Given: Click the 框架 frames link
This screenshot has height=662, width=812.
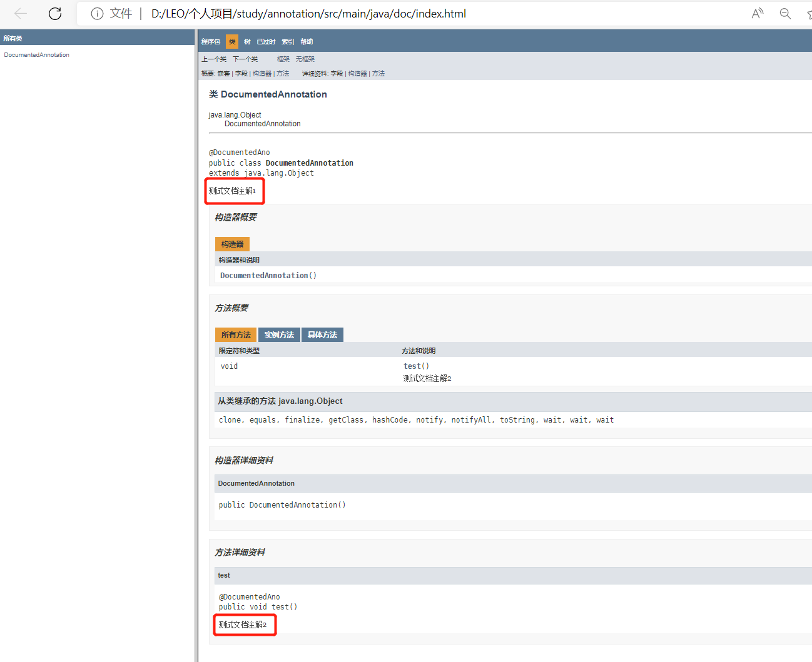Looking at the screenshot, I should pyautogui.click(x=283, y=59).
